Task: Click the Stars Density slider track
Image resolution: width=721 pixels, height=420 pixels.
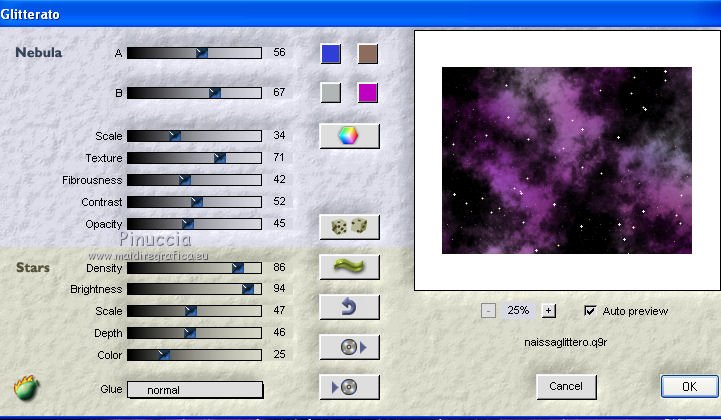Action: coord(195,268)
